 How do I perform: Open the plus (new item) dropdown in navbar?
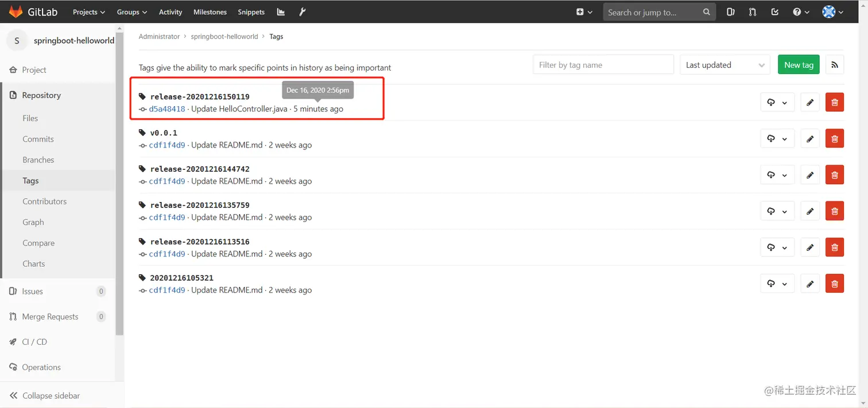tap(584, 11)
